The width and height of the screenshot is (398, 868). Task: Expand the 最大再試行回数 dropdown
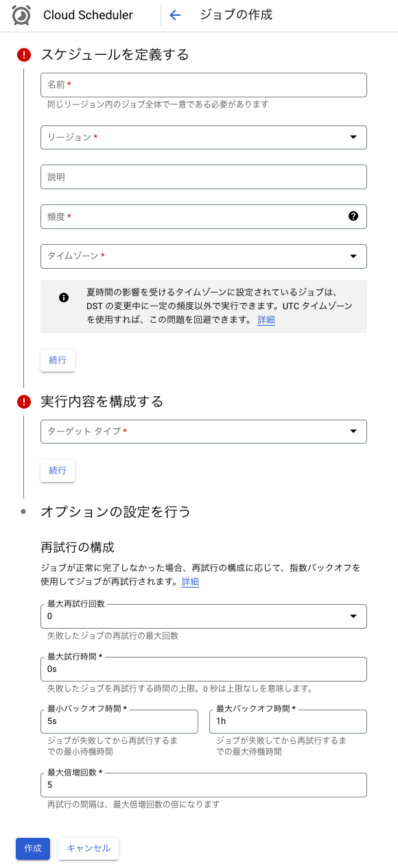pos(353,616)
